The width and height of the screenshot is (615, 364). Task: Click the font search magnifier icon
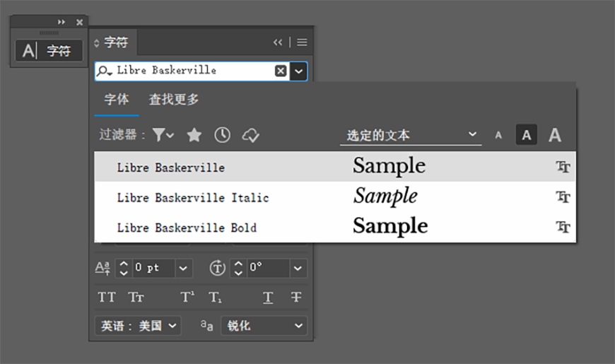pos(105,71)
